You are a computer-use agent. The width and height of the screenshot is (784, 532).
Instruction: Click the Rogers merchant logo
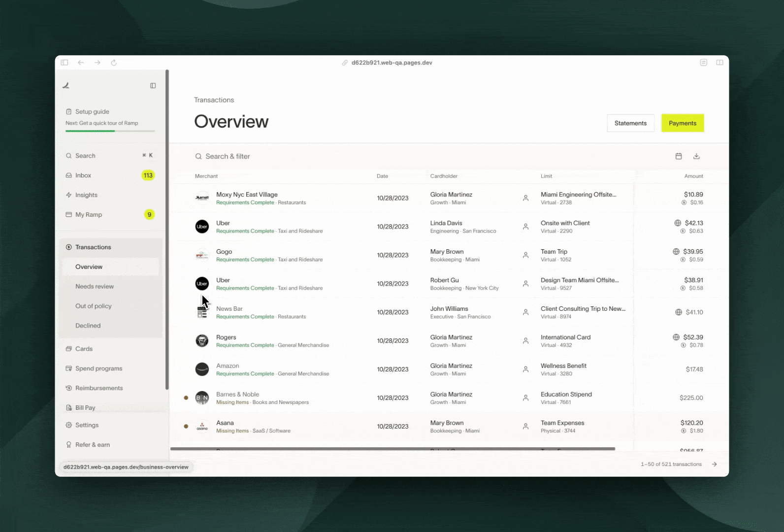(x=202, y=341)
